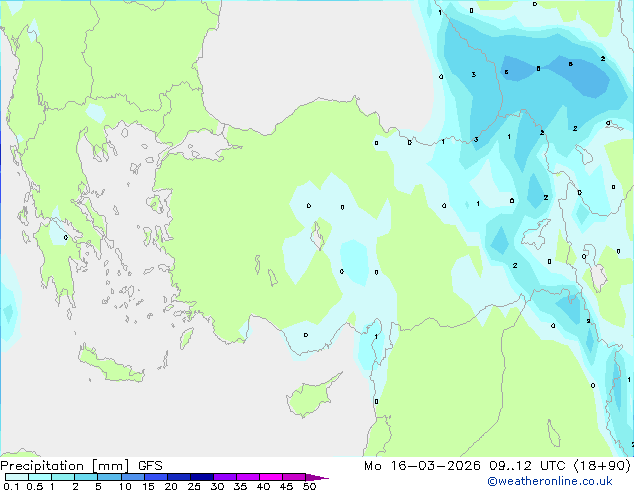Select the 20–25 mm dark blue legend box
Screen dimensions: 634x490
click(178, 477)
